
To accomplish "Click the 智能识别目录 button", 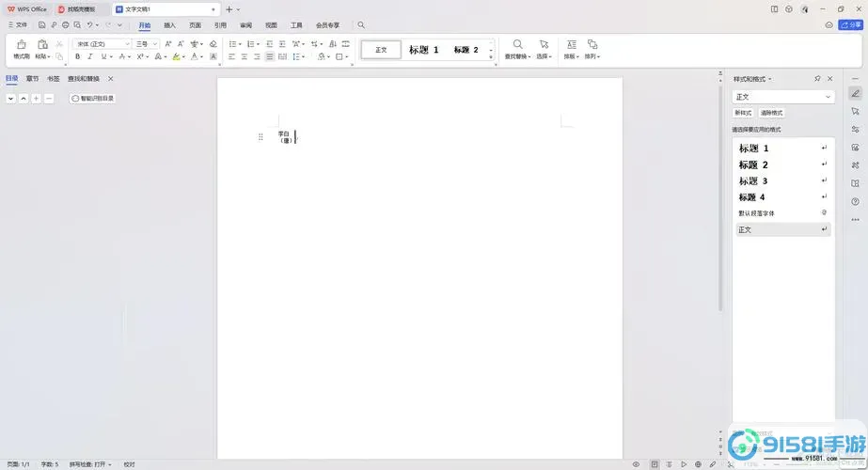I will point(92,99).
